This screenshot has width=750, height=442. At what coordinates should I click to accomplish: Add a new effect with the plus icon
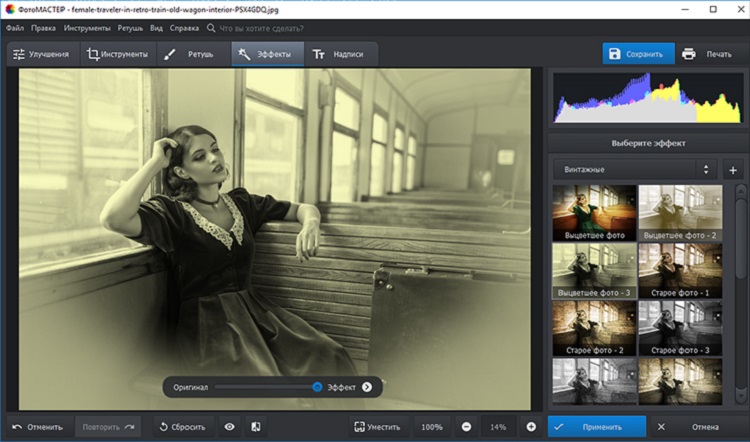pyautogui.click(x=732, y=170)
